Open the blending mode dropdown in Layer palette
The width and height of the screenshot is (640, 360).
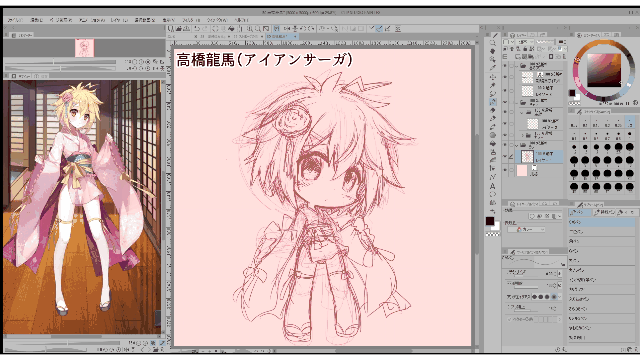pyautogui.click(x=524, y=42)
